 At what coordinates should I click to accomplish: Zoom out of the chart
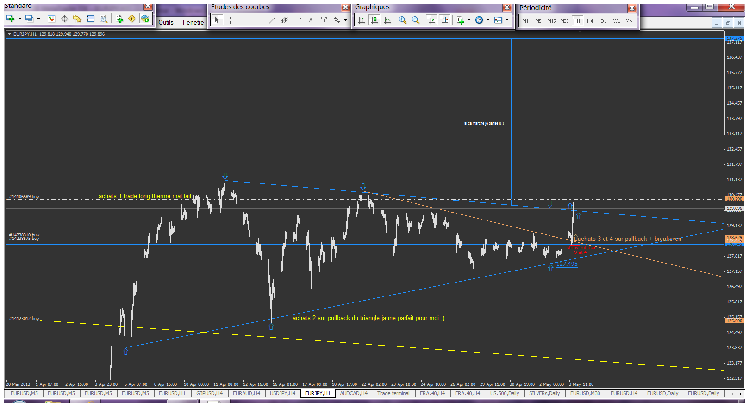click(416, 20)
